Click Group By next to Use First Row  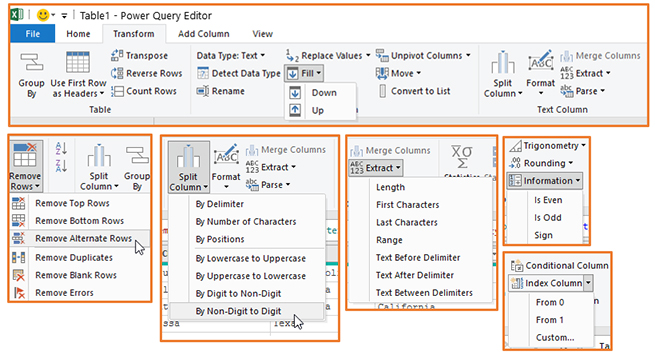tap(31, 74)
